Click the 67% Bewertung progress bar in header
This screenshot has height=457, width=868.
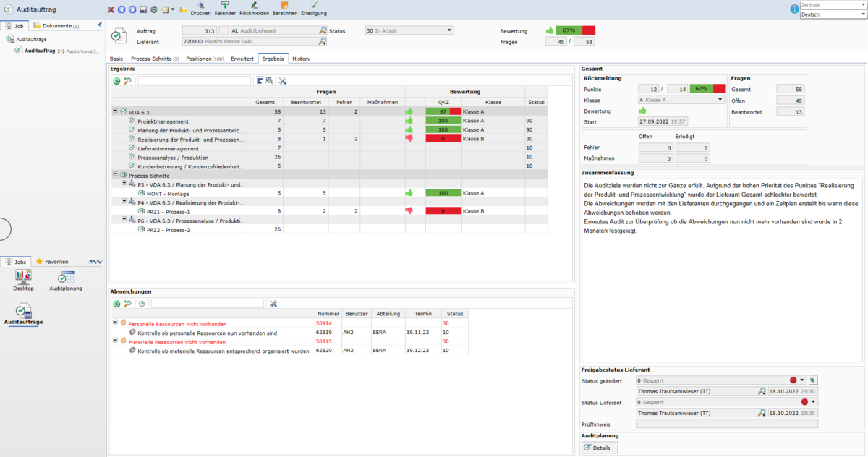(x=576, y=30)
